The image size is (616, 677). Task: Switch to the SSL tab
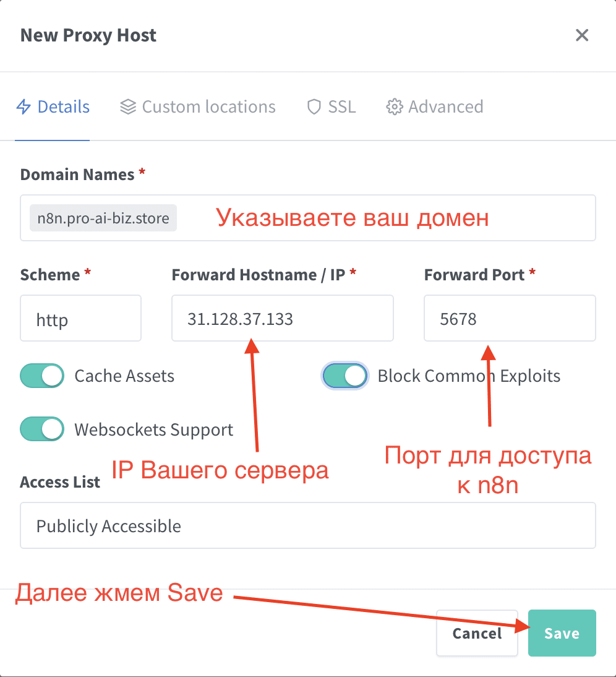point(337,106)
